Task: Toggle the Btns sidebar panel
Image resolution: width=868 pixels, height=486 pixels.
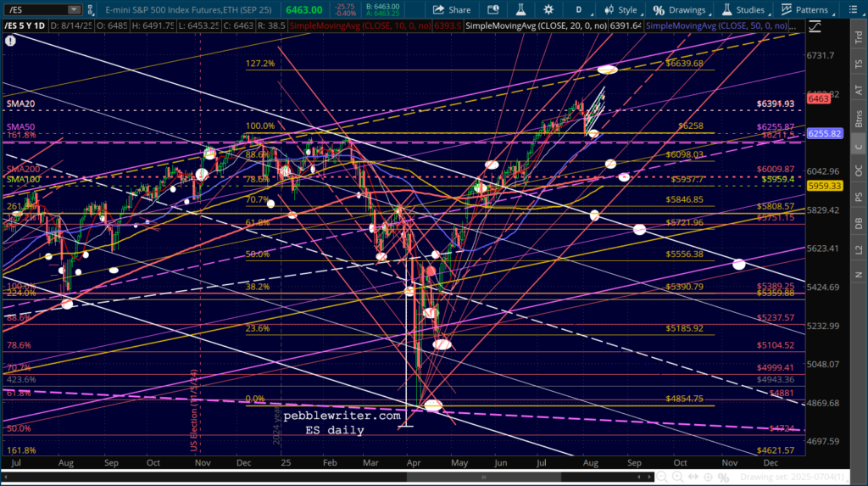Action: coord(859,123)
